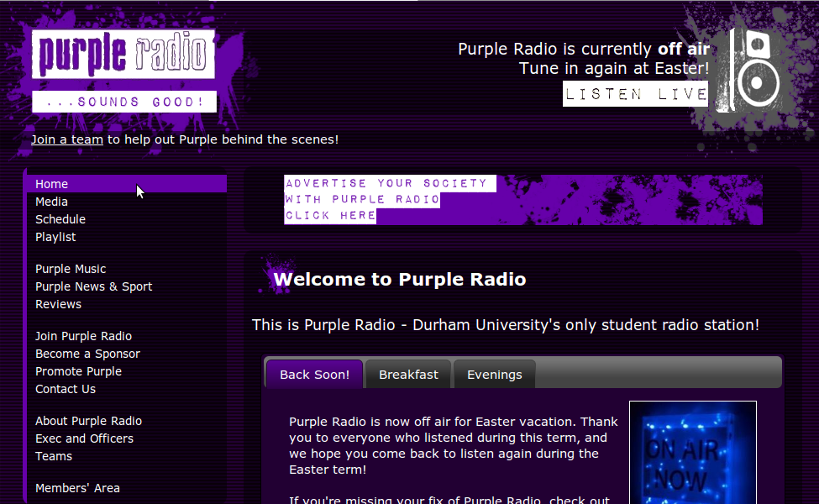
Task: Click the On Air Now thumbnail image
Action: tap(692, 452)
